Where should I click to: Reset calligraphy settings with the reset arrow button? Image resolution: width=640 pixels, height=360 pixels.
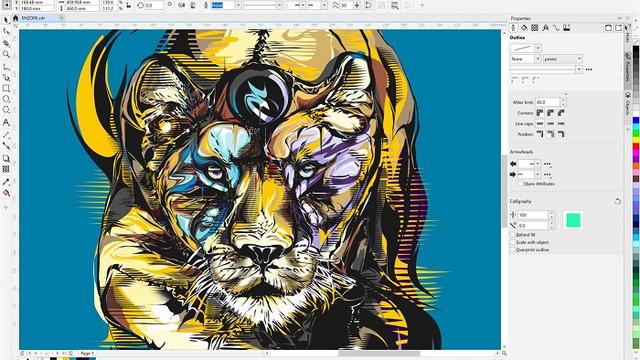pyautogui.click(x=618, y=201)
